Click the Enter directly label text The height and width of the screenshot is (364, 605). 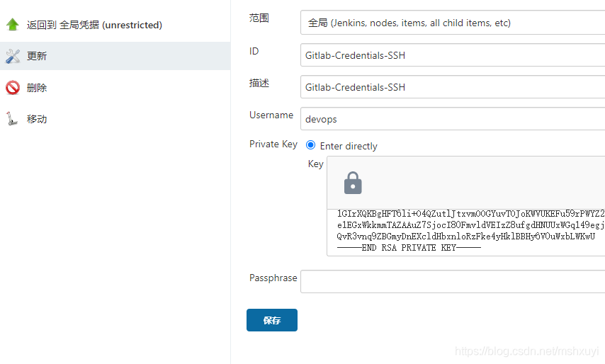[x=349, y=146]
